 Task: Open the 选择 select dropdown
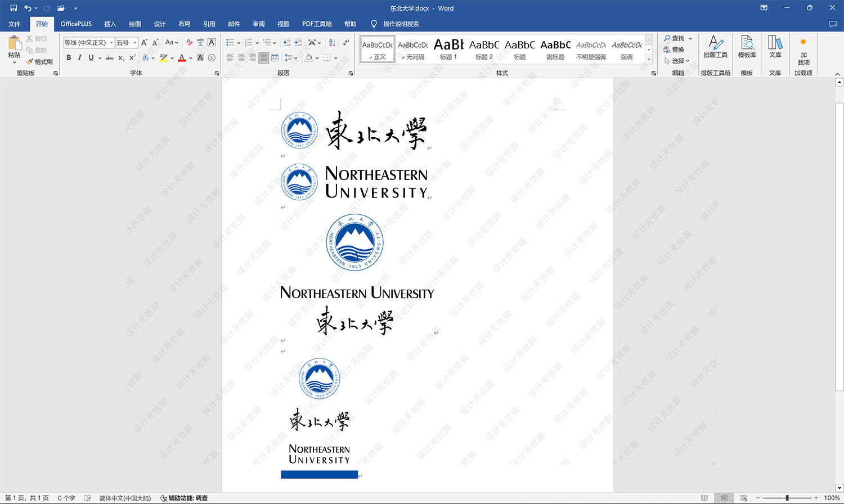point(677,61)
